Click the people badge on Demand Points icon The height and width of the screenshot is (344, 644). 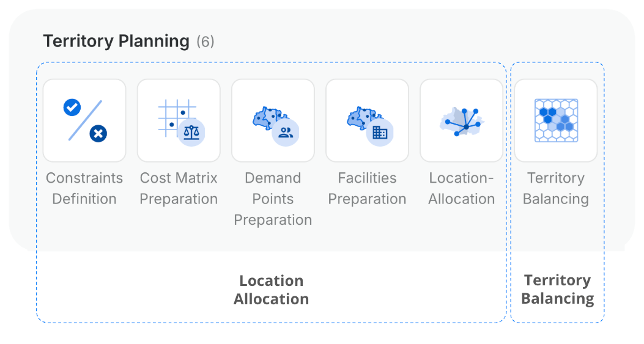click(286, 133)
